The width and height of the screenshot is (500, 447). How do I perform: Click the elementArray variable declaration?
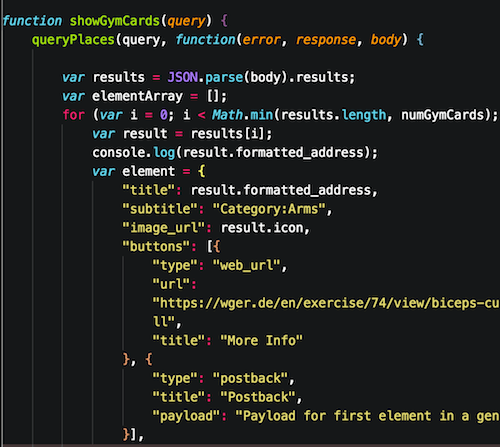coord(144,96)
